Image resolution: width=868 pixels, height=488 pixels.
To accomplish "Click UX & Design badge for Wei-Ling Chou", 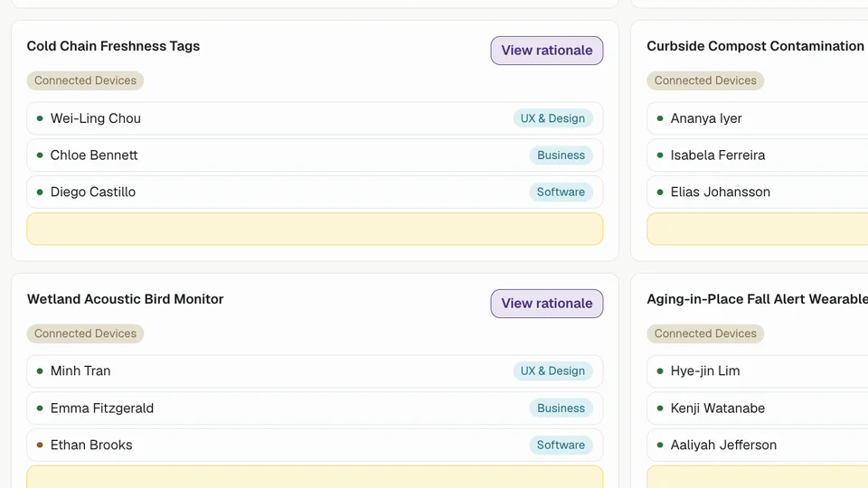I will [552, 118].
